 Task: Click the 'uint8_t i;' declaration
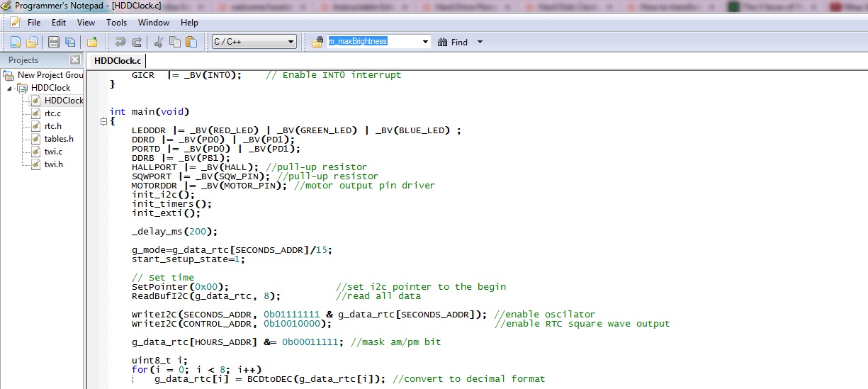point(160,360)
